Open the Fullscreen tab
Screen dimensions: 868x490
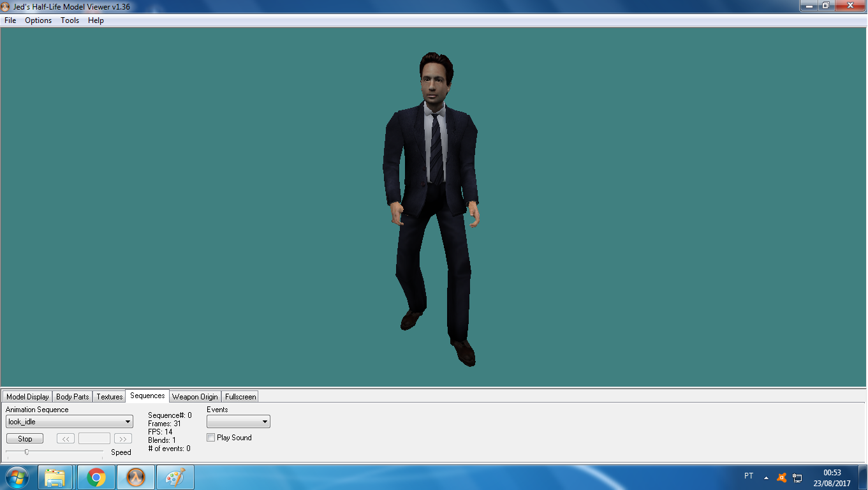240,397
